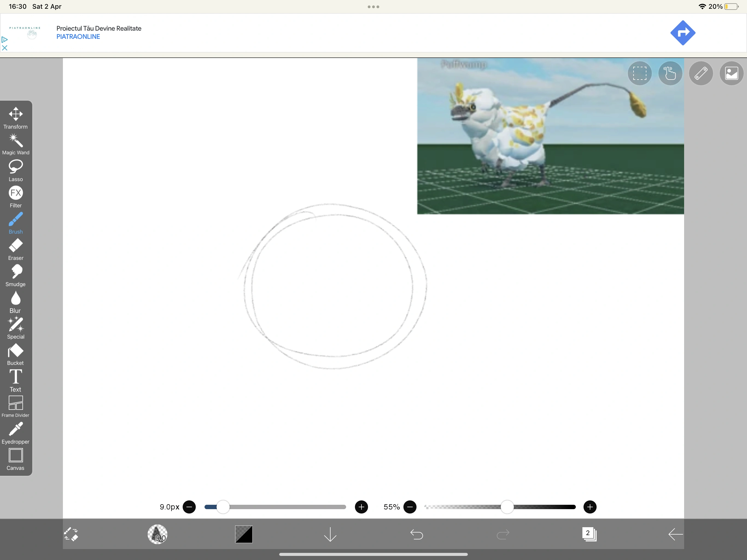Activate the Eyedropper tool

coord(16,433)
